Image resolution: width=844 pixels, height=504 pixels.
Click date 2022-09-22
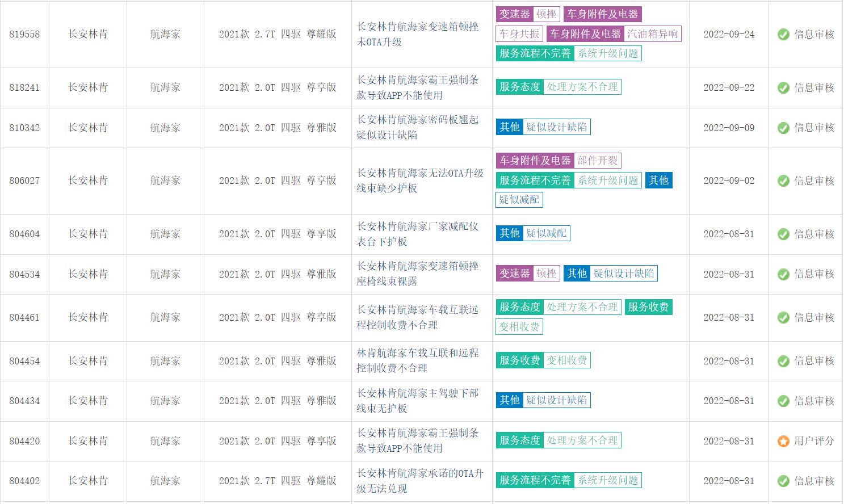point(729,87)
